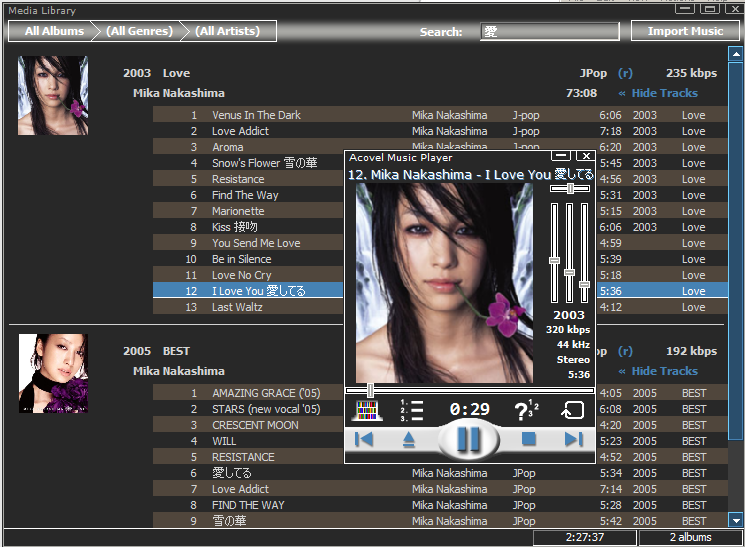Viewport: 745px width, 547px height.
Task: Click the (r) rating link for Love album
Action: tap(625, 73)
